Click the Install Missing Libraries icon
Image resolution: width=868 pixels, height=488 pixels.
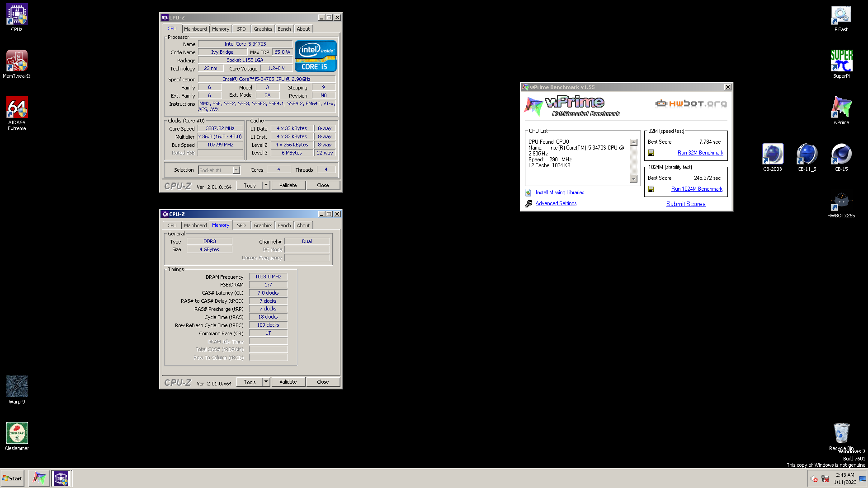[x=528, y=192]
